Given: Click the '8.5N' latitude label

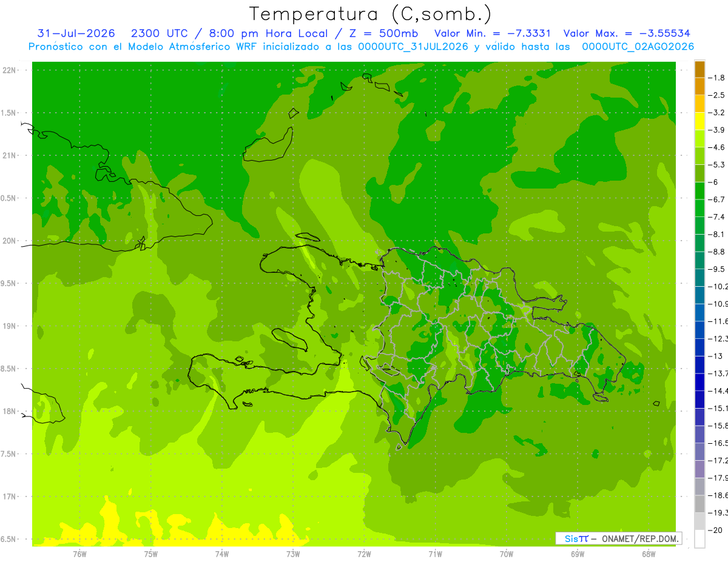Looking at the screenshot, I should click(8, 369).
